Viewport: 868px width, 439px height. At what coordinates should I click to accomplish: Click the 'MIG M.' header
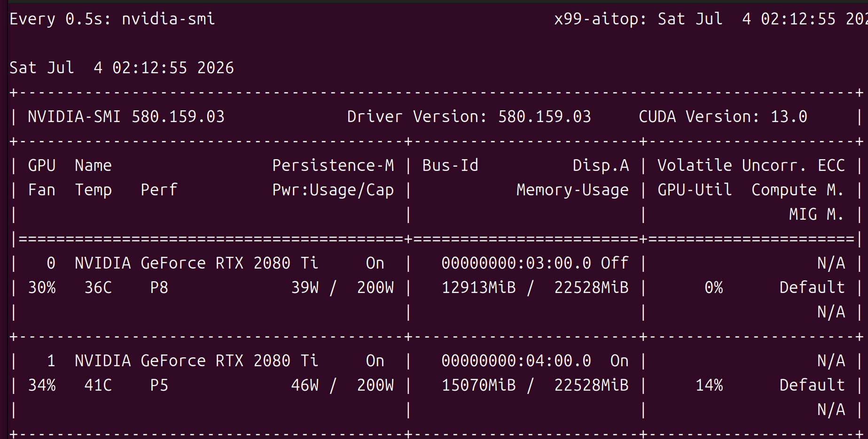(817, 214)
